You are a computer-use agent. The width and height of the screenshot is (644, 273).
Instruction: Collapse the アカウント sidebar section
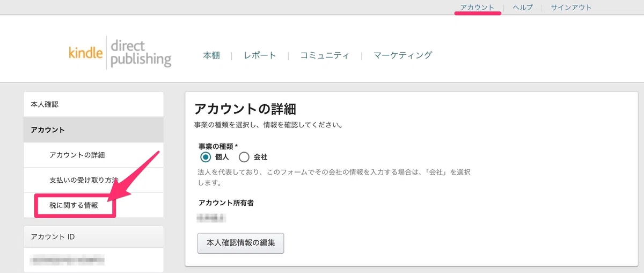93,130
